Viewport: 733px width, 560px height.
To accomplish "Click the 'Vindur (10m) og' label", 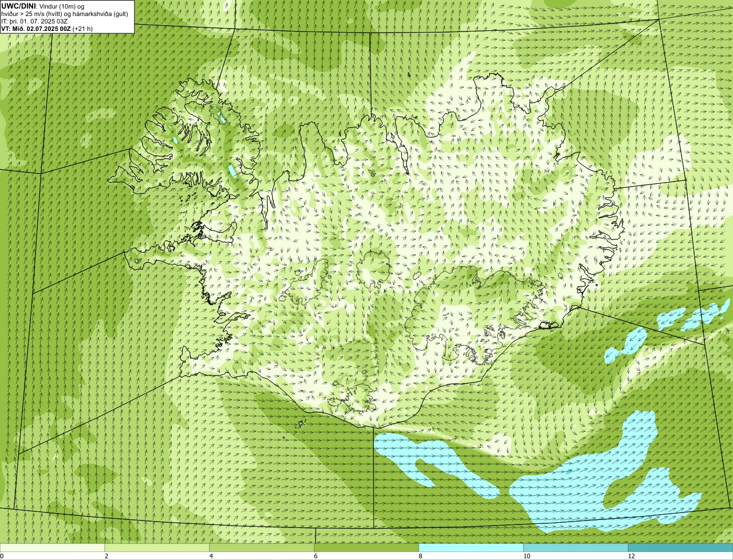I will (61, 6).
